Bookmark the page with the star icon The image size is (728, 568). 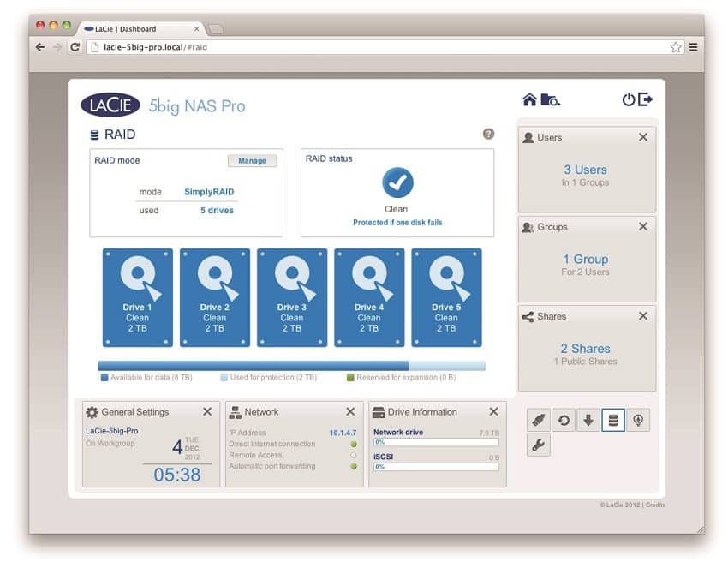676,47
